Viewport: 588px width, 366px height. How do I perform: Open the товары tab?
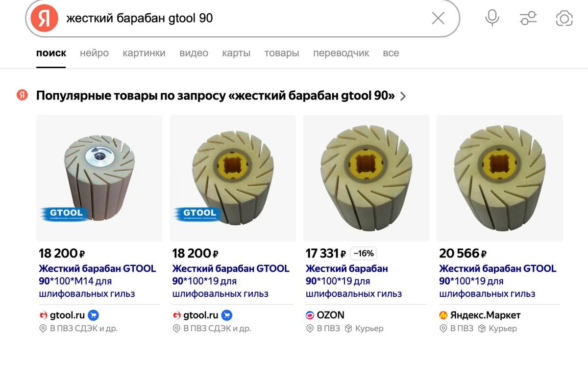pyautogui.click(x=282, y=53)
